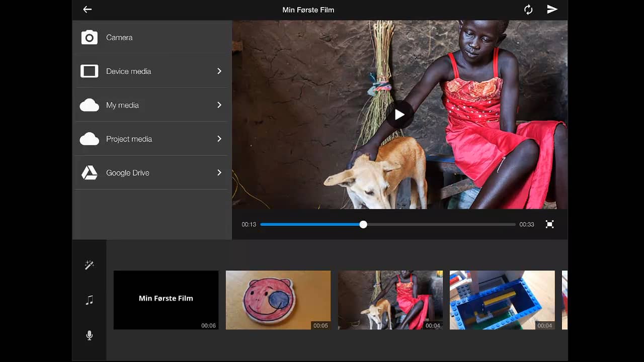This screenshot has height=362, width=644.
Task: Open the music note audio tool
Action: point(89,300)
